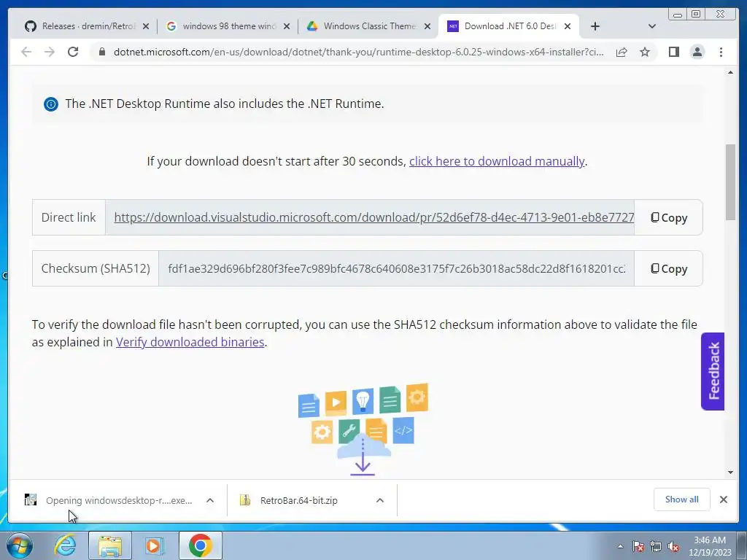This screenshot has height=560, width=747.
Task: Open Windows Media Player from taskbar
Action: tap(154, 545)
